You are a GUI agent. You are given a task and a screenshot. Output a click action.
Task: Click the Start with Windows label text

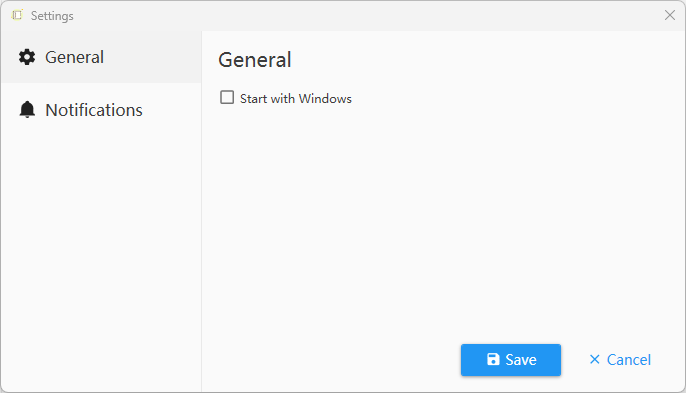click(296, 98)
